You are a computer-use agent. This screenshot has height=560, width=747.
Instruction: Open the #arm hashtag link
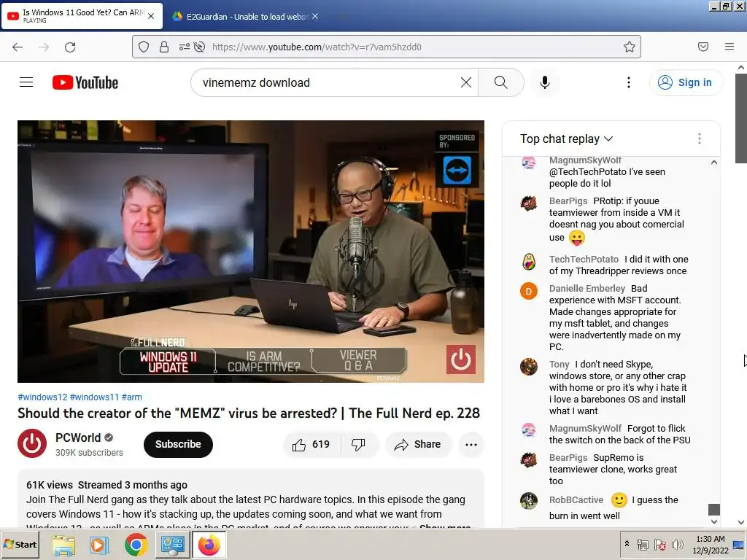(131, 397)
